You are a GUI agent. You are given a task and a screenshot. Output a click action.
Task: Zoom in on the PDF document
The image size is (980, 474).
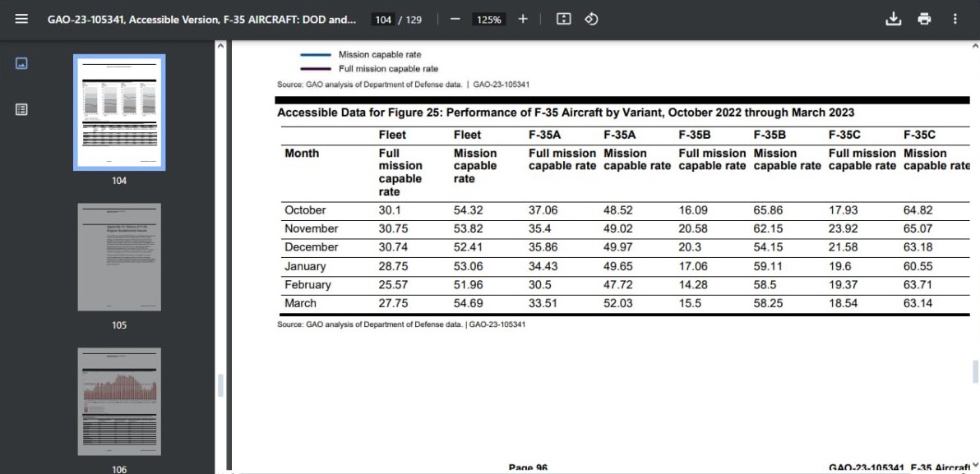tap(523, 20)
